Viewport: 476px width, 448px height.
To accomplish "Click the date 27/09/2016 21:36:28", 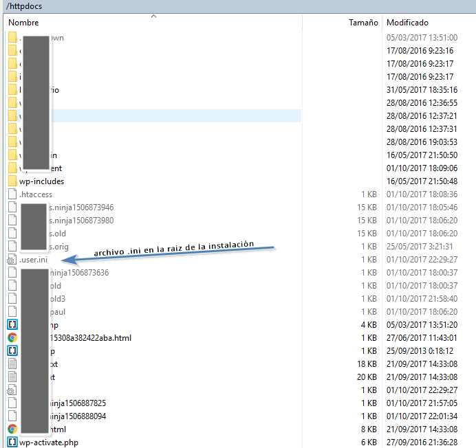I will [422, 443].
